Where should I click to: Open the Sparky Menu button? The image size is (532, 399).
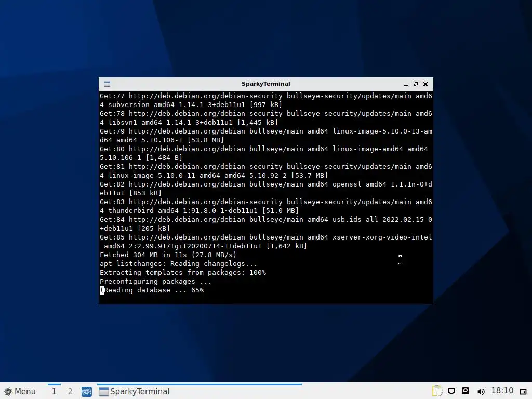(x=20, y=391)
